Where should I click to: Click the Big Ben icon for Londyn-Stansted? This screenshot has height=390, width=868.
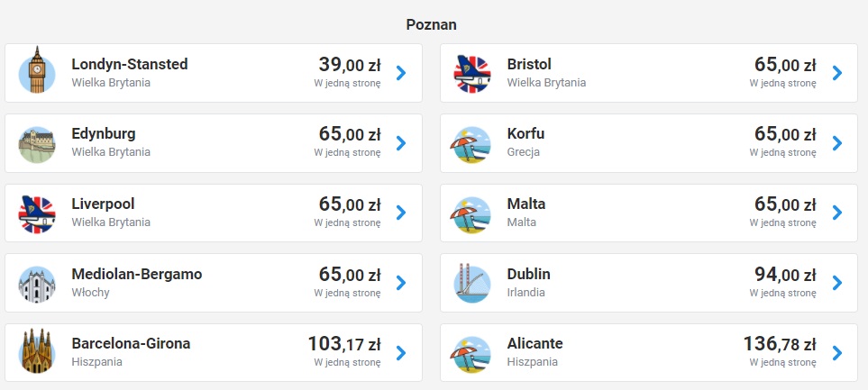37,73
